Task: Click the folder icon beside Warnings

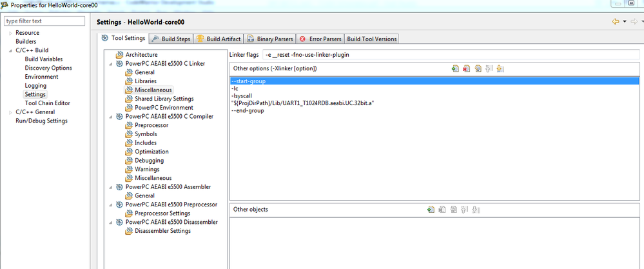Action: click(x=128, y=169)
